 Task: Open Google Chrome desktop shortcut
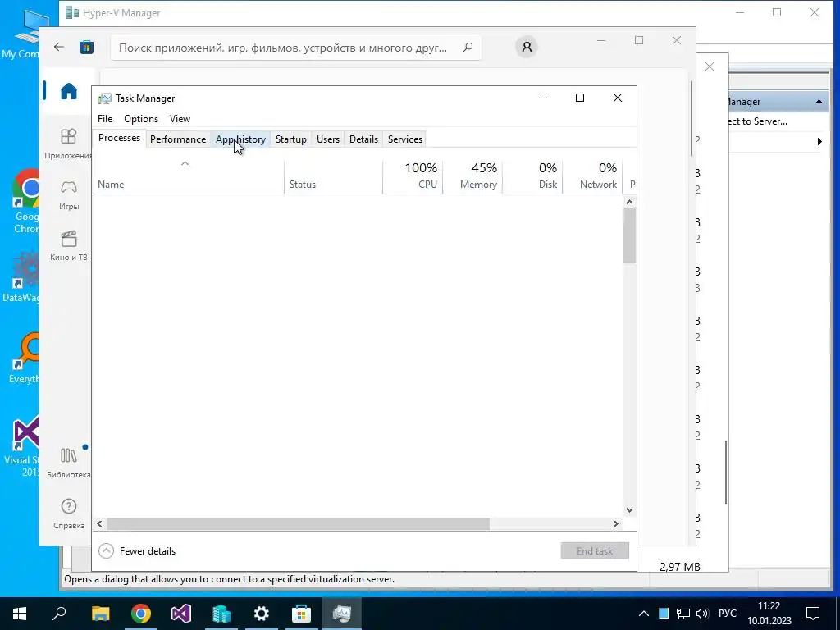(25, 200)
